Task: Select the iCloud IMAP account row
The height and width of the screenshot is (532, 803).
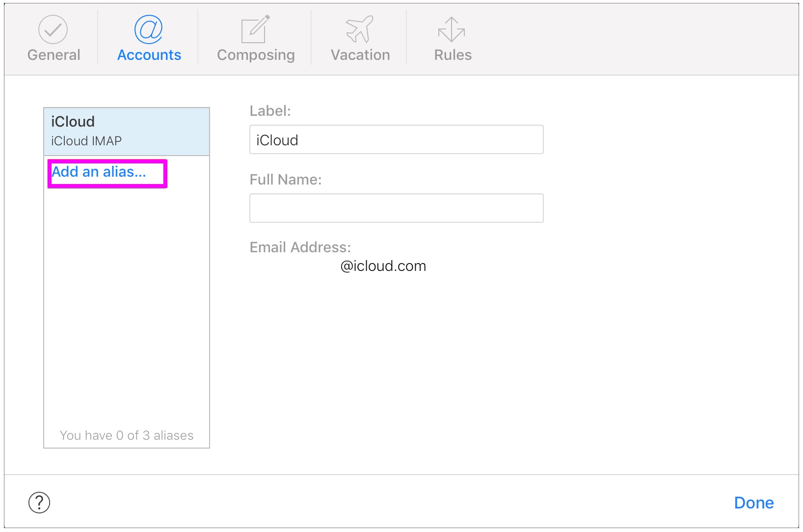Action: coord(127,132)
